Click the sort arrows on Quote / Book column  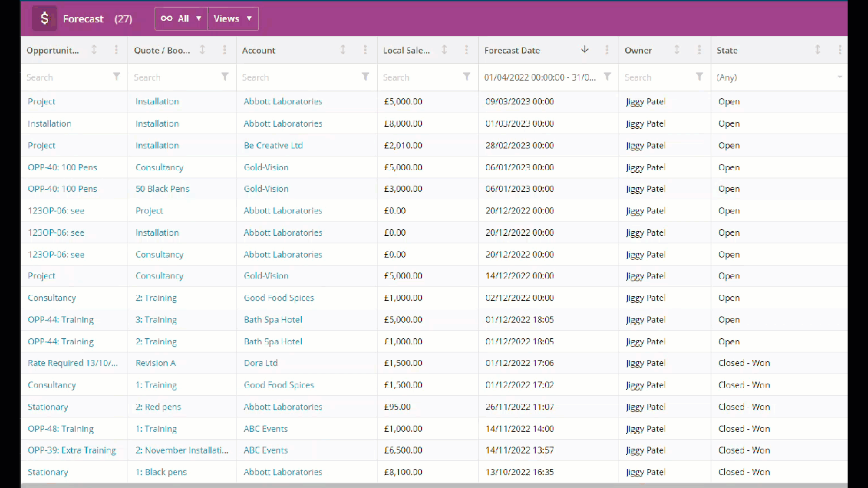tap(203, 49)
